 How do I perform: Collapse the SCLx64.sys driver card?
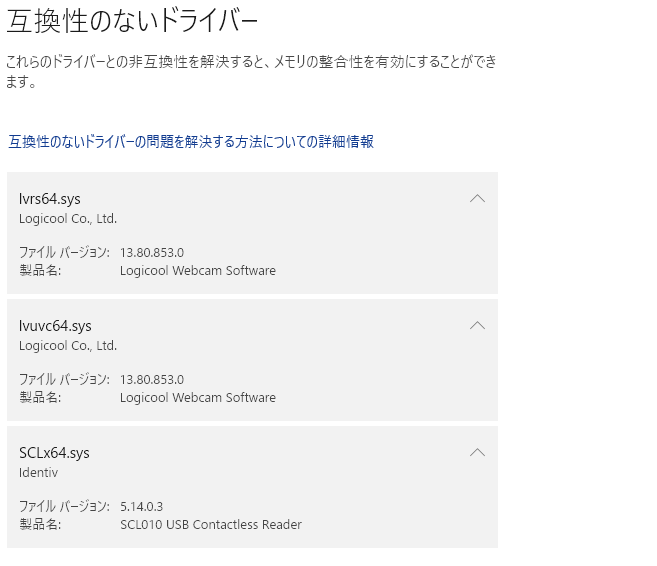click(477, 452)
